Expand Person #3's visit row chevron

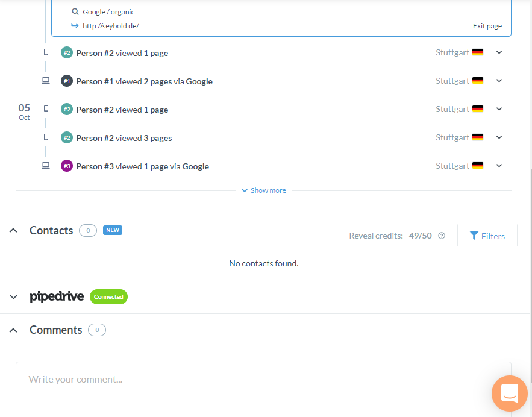(x=499, y=165)
